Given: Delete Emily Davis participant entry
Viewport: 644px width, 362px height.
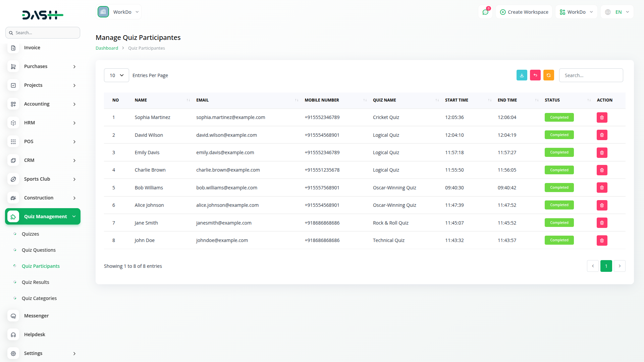Looking at the screenshot, I should pos(602,153).
